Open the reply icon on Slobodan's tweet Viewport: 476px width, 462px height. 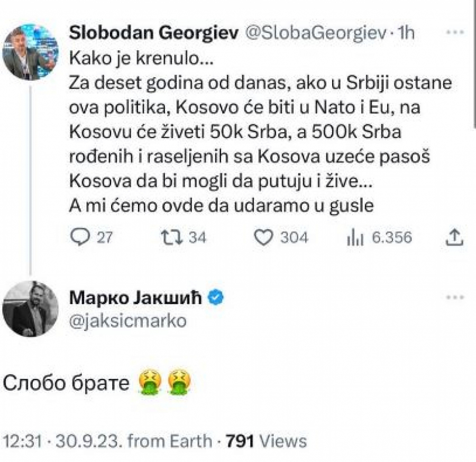point(80,237)
